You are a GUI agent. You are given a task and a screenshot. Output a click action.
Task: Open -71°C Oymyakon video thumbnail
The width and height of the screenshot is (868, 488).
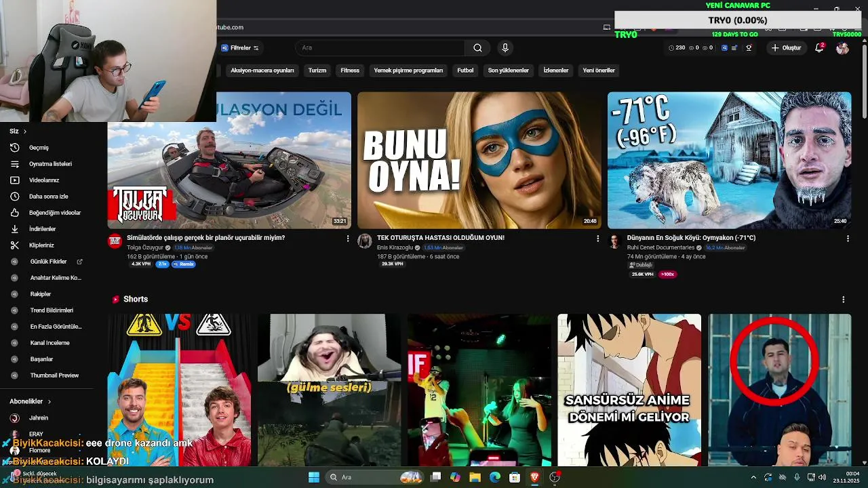(729, 161)
